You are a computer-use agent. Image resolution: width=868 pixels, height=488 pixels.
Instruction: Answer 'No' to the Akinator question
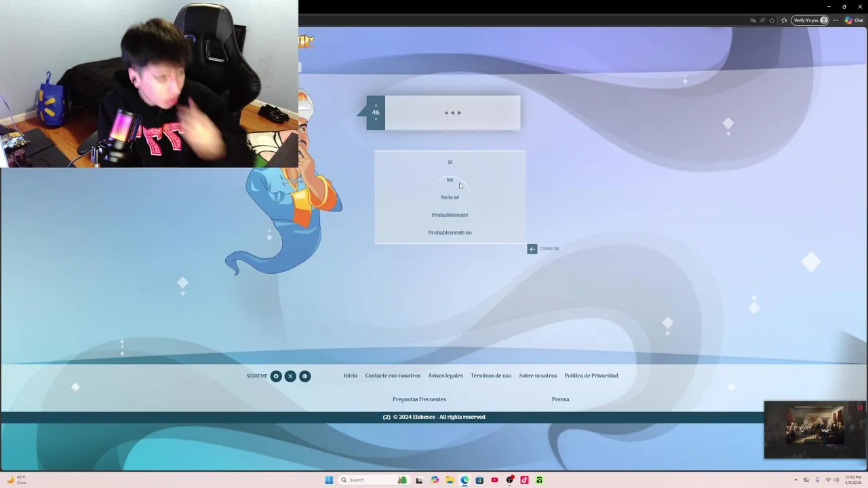(450, 180)
